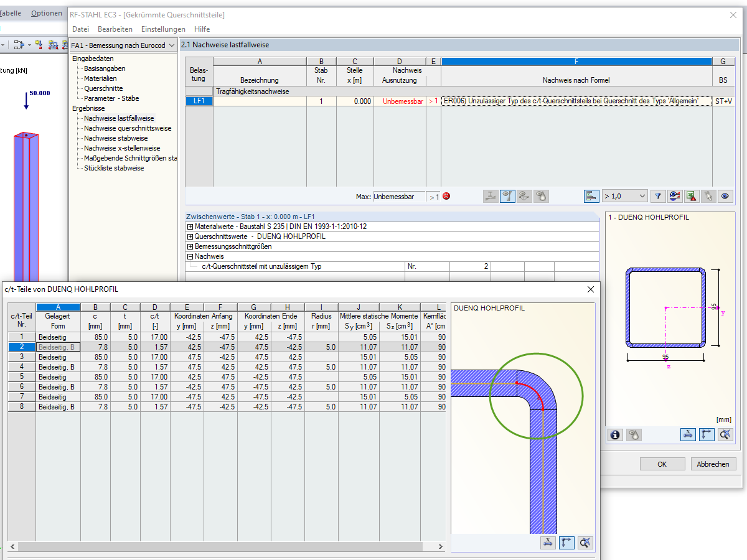The height and width of the screenshot is (560, 747).
Task: Open the Datei menu
Action: pyautogui.click(x=80, y=29)
